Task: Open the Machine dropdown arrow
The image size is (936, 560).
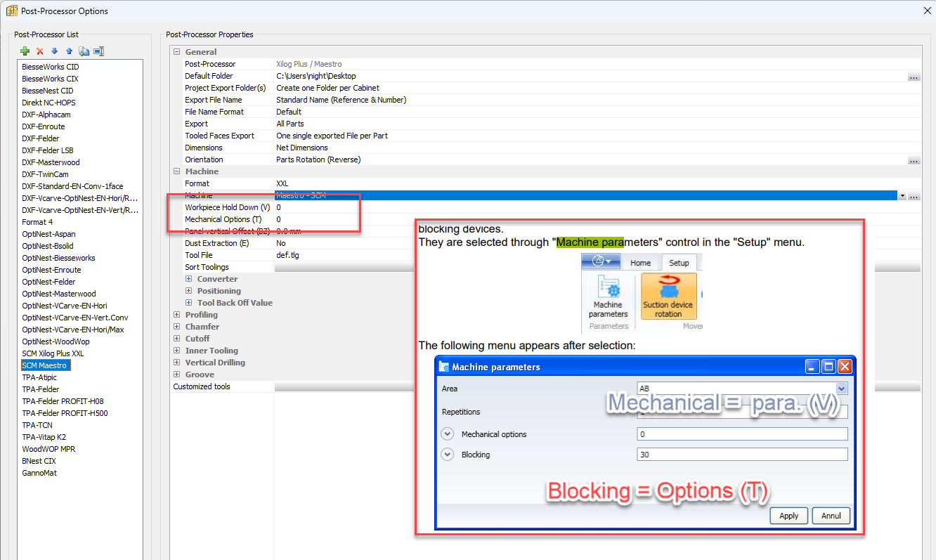Action: coord(902,195)
